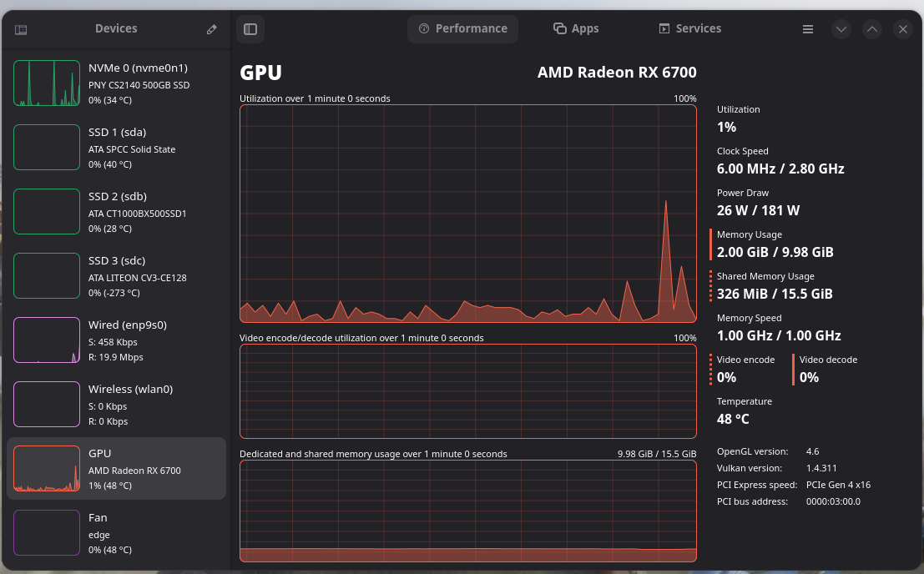Select the GPU AMD Radeon entry
The image size is (924, 574).
click(x=116, y=469)
